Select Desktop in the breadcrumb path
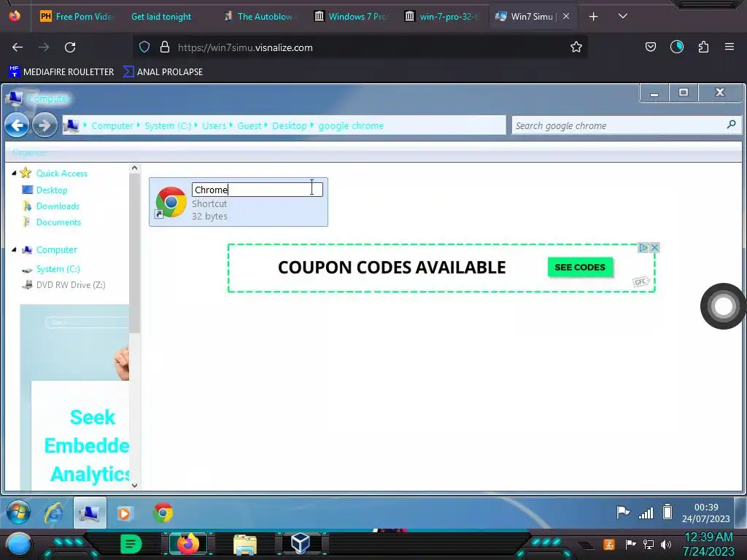The width and height of the screenshot is (747, 560). click(x=289, y=125)
